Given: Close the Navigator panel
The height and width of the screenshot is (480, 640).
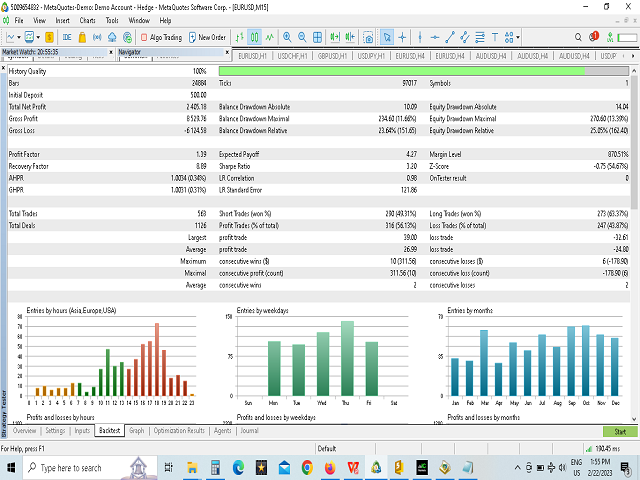Looking at the screenshot, I should pyautogui.click(x=227, y=52).
